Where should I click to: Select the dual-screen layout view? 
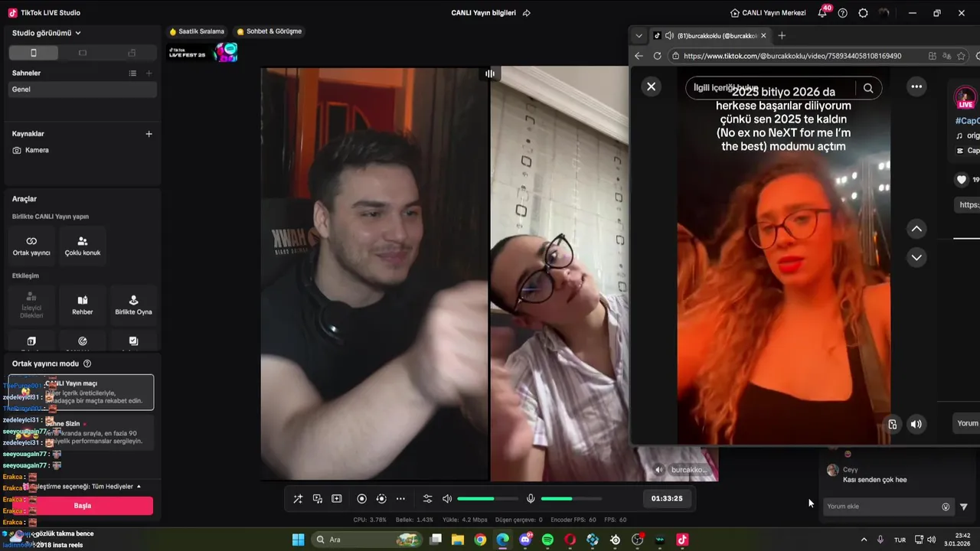[132, 53]
